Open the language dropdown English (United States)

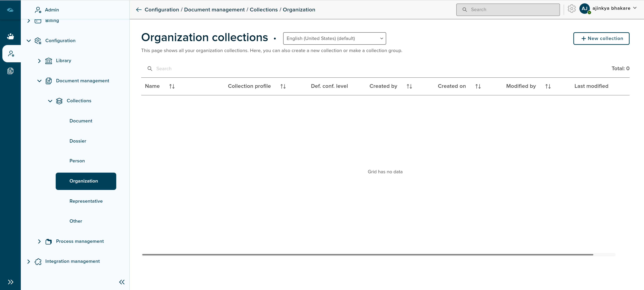334,38
